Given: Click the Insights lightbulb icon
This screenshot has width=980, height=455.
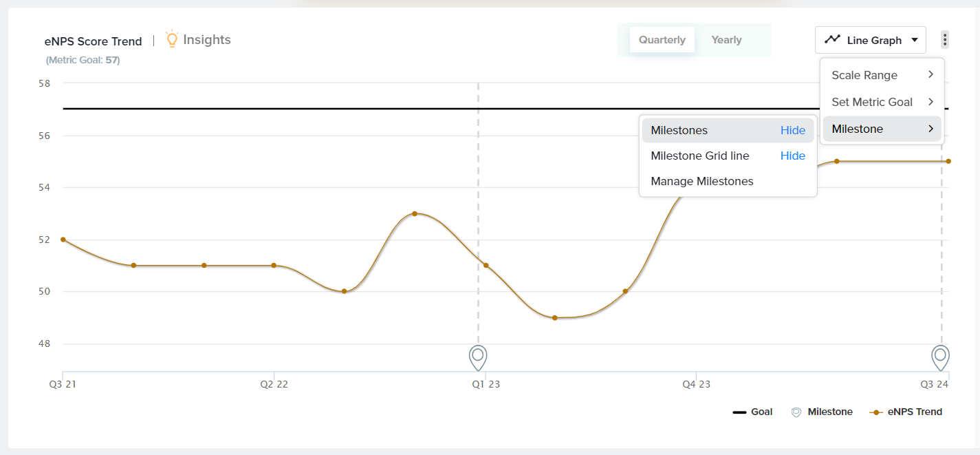Looking at the screenshot, I should pyautogui.click(x=172, y=39).
